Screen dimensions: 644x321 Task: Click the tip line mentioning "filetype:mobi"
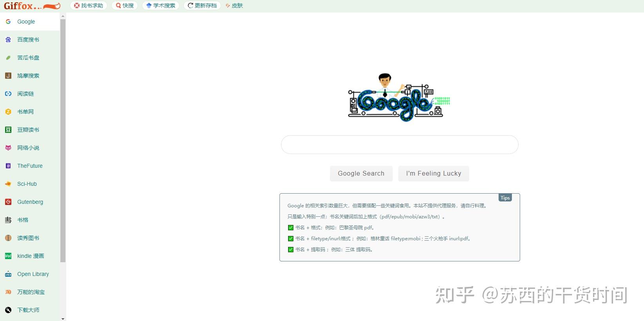379,238
